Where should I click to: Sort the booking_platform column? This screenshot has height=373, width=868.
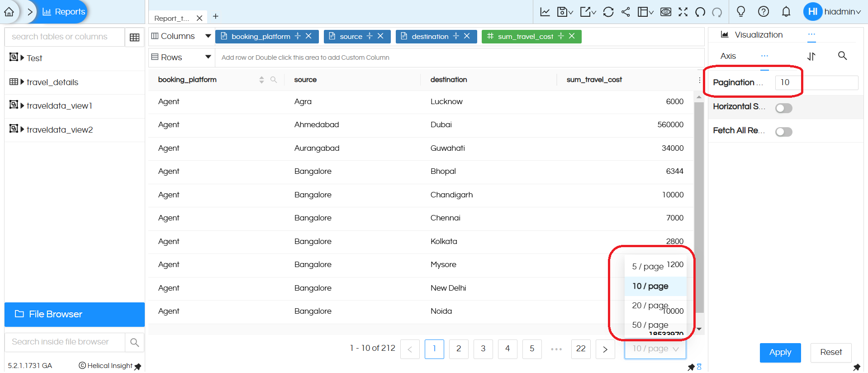click(261, 80)
